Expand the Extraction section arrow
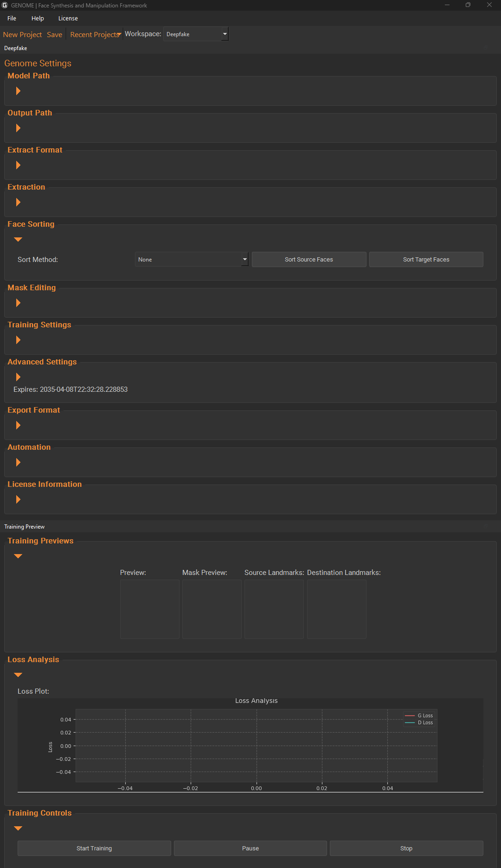501x868 pixels. coord(18,202)
